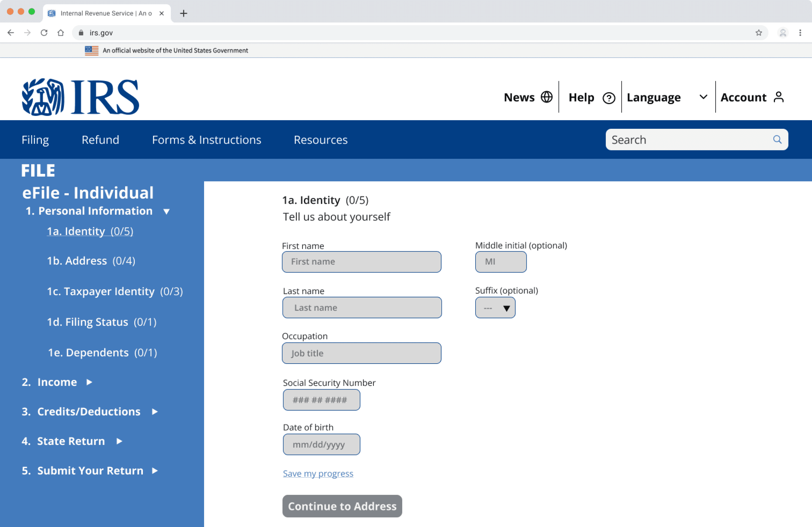Click the Social Security Number field
Viewport: 812px width, 527px height.
(x=321, y=400)
